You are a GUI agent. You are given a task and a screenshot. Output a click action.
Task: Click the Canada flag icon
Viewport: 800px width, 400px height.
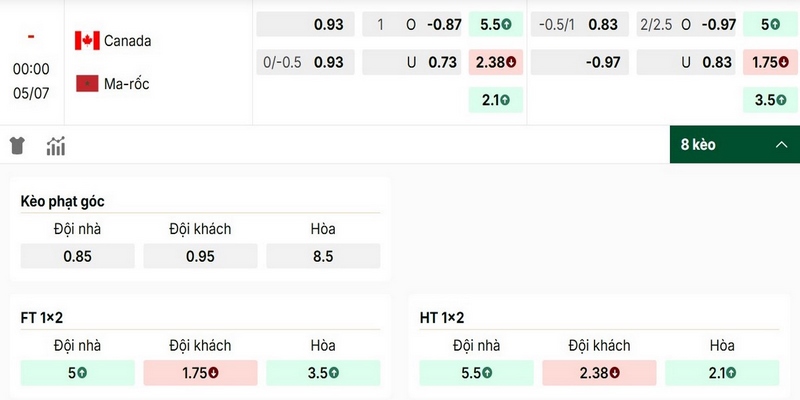click(87, 40)
